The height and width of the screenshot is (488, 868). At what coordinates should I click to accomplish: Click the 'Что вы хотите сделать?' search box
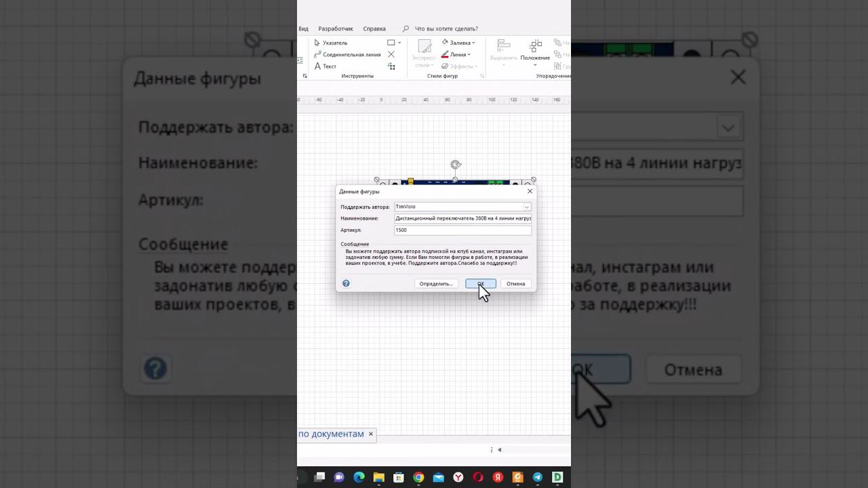(x=446, y=28)
